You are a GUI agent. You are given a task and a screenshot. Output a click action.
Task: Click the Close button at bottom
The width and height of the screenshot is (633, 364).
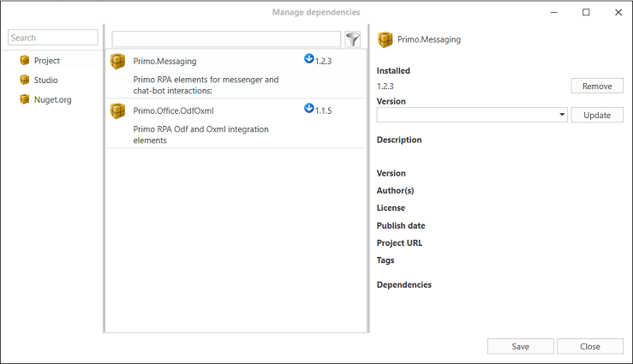click(589, 346)
